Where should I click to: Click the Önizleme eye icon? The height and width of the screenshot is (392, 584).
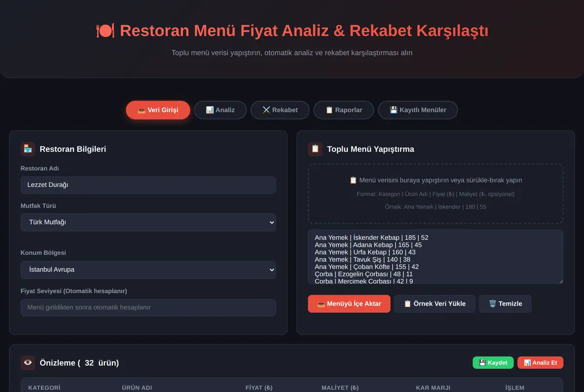[28, 363]
